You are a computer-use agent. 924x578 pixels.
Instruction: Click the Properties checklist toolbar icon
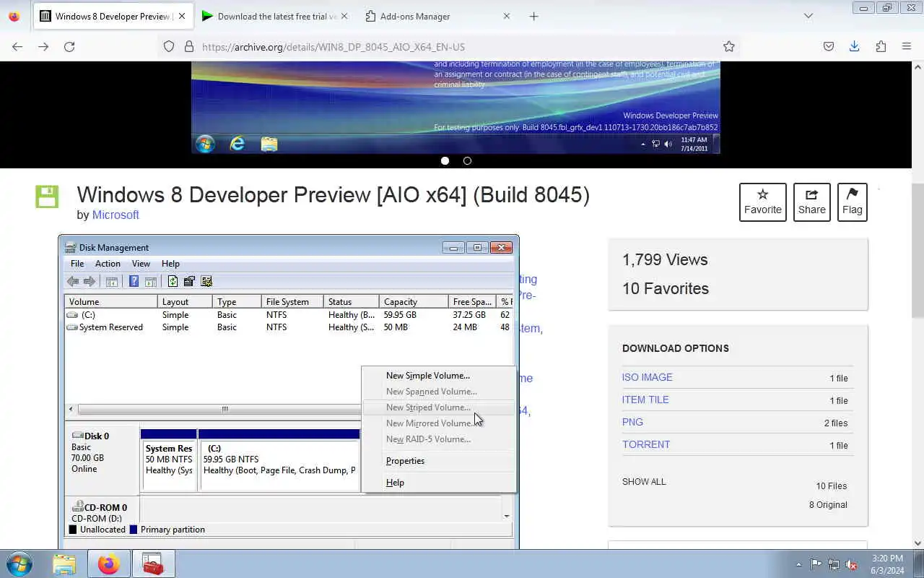[x=189, y=281]
